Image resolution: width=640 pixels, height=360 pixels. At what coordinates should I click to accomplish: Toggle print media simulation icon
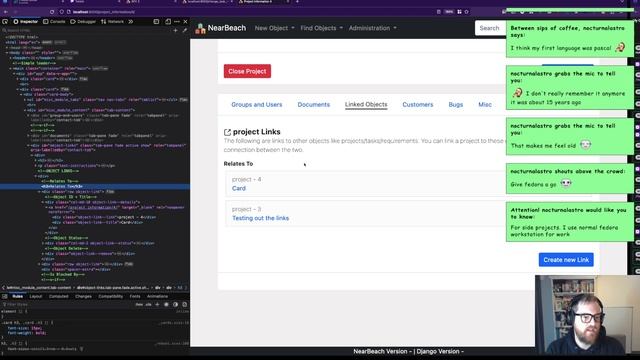click(184, 304)
